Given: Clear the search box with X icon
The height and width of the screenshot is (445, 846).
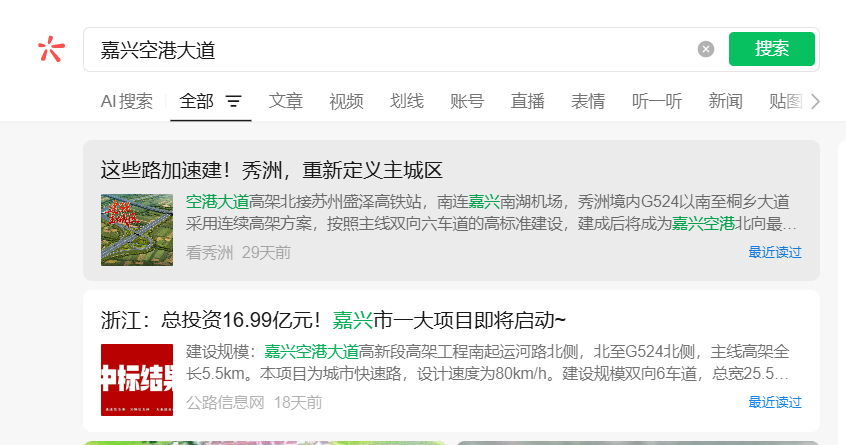Looking at the screenshot, I should tap(706, 49).
